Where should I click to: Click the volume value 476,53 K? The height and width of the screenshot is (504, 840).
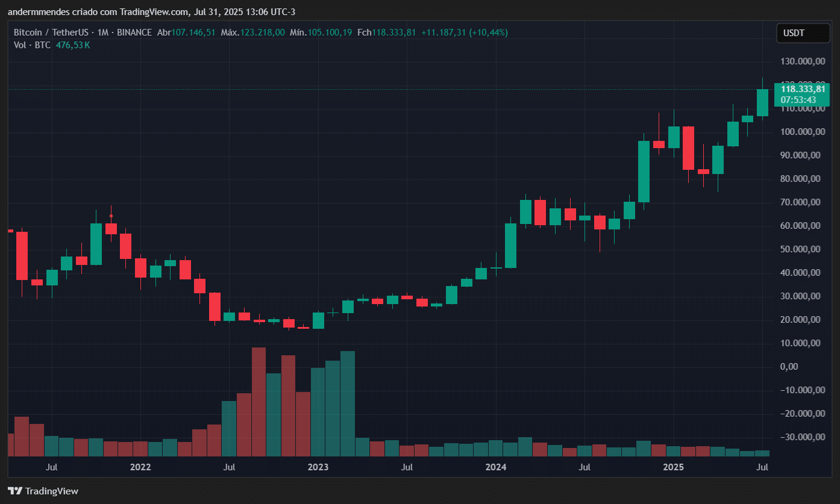72,45
